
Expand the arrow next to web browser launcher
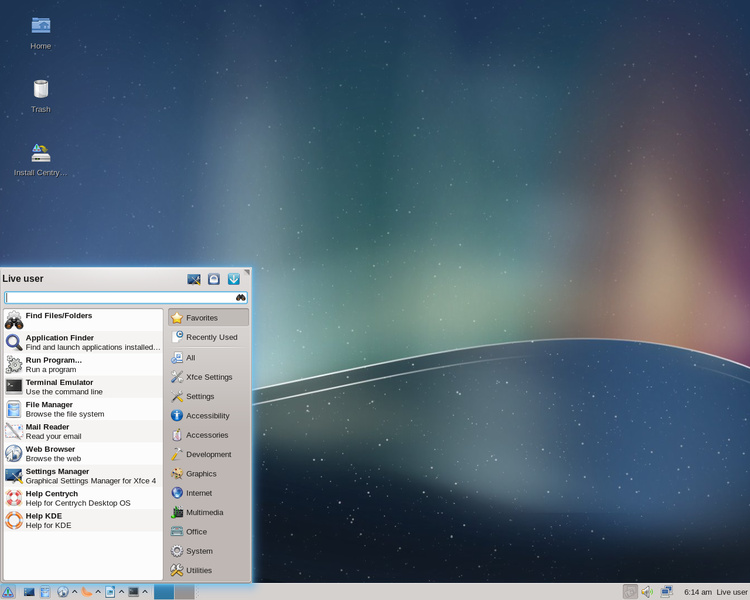(x=75, y=592)
